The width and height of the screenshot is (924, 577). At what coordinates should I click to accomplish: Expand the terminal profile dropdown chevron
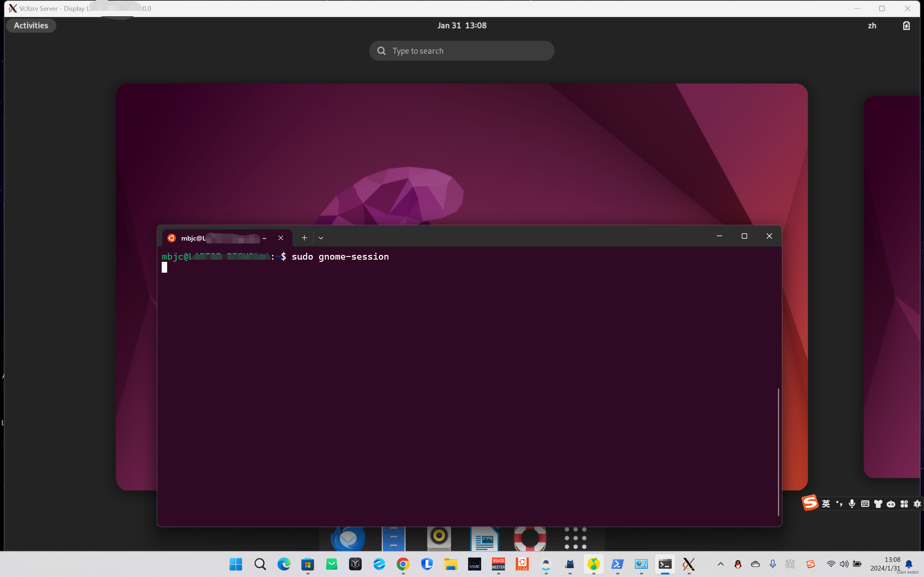pyautogui.click(x=321, y=238)
